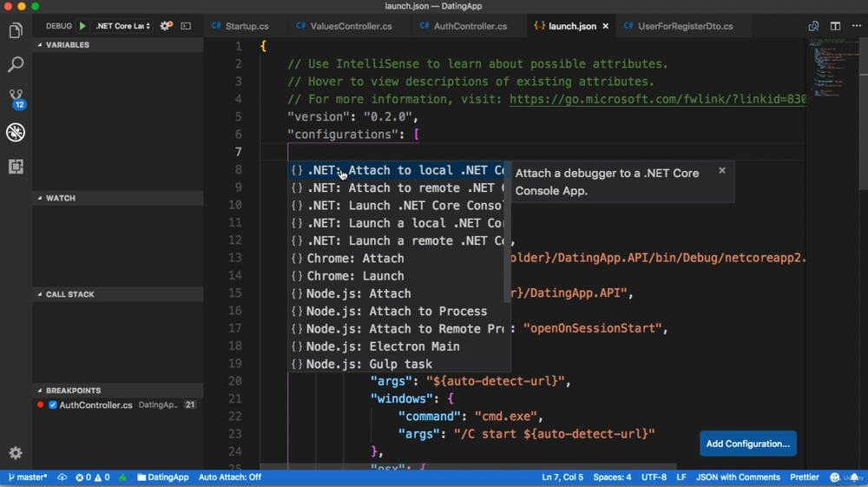
Task: Select '.NET: Launch a remote .NET Core' suggestion
Action: click(x=398, y=241)
